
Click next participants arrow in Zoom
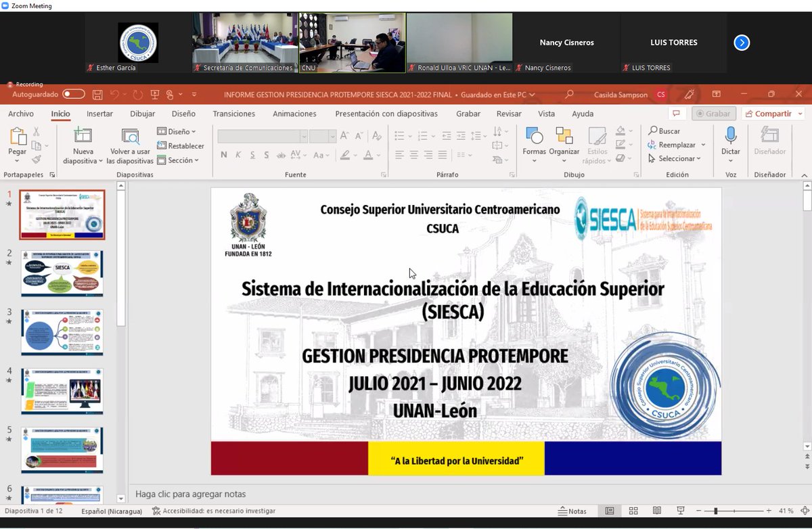click(742, 43)
